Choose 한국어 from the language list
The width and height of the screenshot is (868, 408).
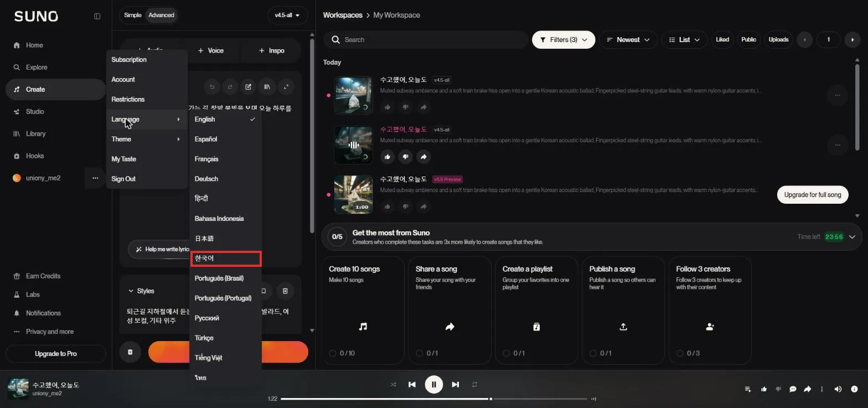pos(225,259)
